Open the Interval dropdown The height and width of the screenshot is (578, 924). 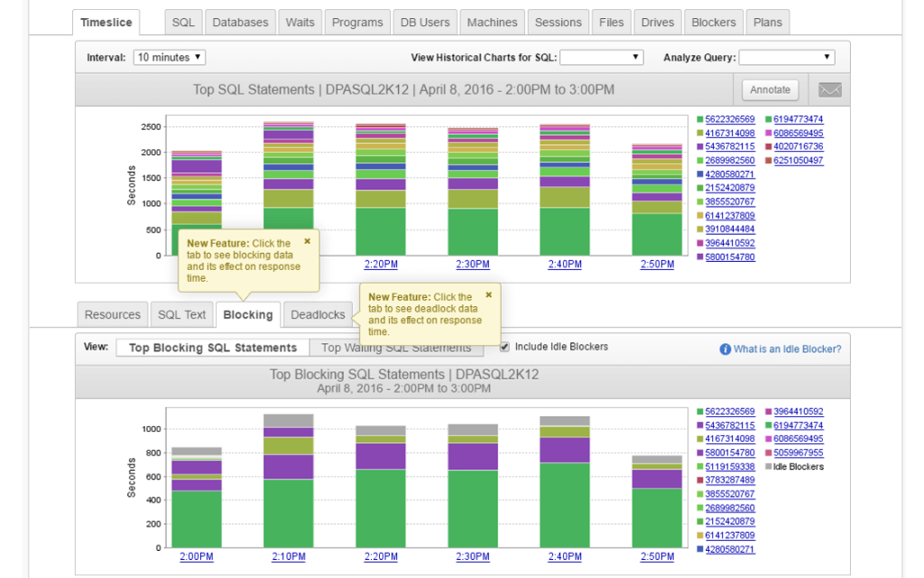[x=170, y=57]
